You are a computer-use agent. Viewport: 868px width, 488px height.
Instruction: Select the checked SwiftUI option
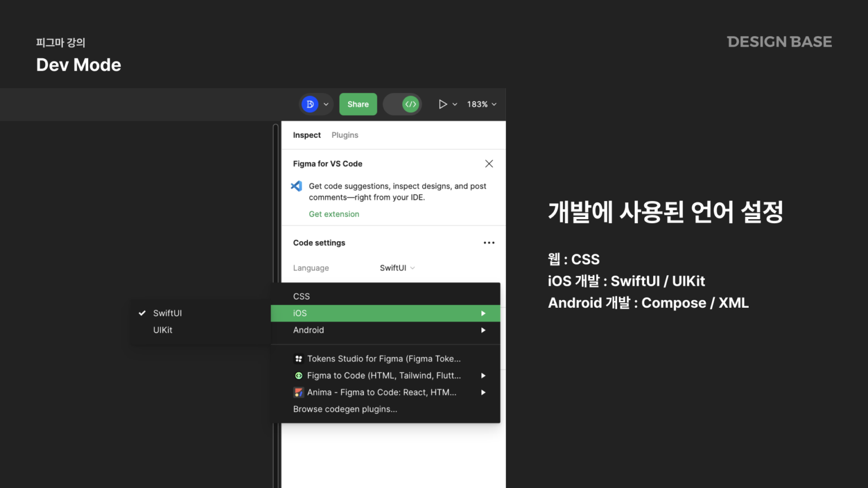coord(167,313)
